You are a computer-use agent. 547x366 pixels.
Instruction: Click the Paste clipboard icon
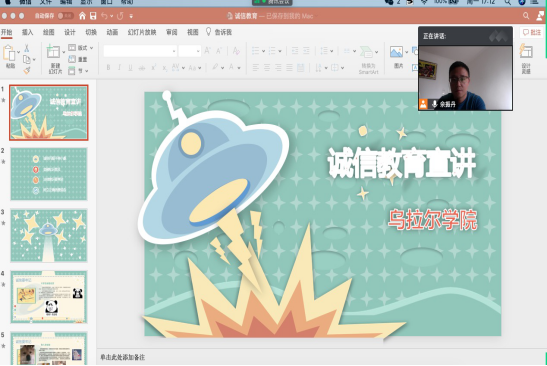9,54
